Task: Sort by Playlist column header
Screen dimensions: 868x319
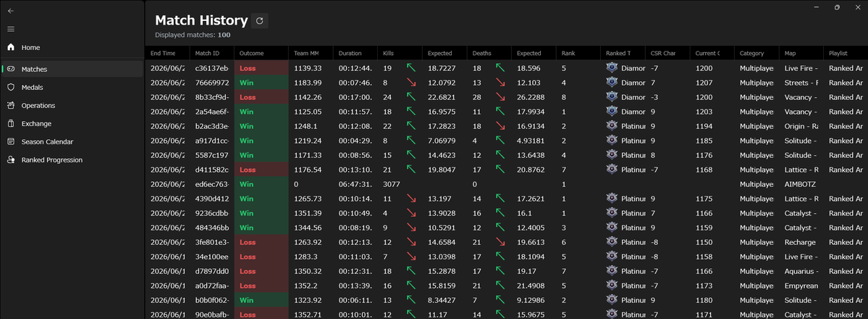Action: [846, 53]
